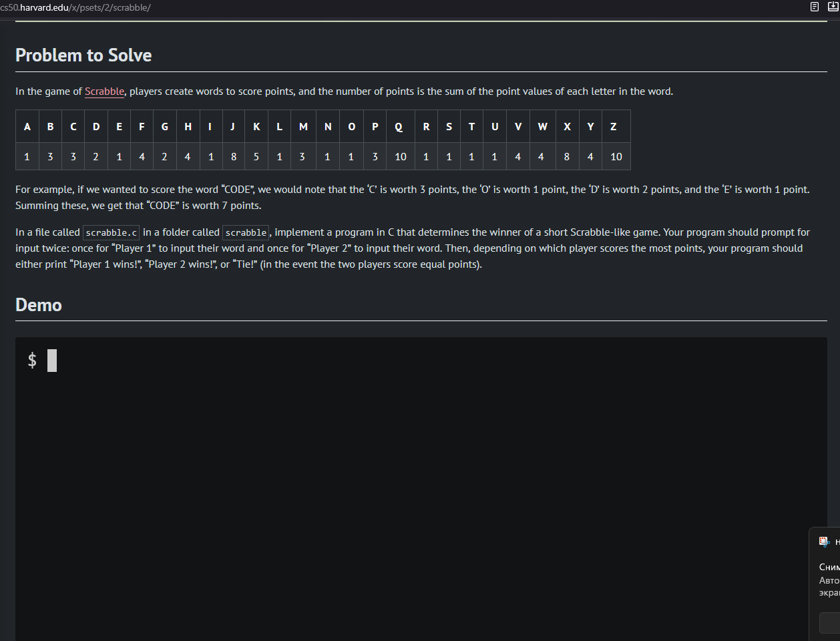Screen dimensions: 840x641
Task: Click the Russian screenshot notification text
Action: [x=829, y=580]
